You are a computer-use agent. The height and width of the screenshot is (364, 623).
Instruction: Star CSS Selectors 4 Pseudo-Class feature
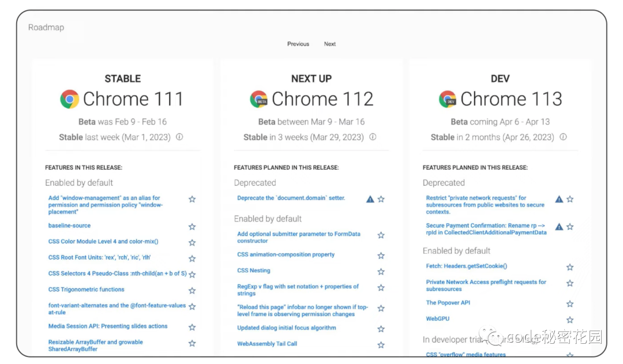(x=192, y=274)
